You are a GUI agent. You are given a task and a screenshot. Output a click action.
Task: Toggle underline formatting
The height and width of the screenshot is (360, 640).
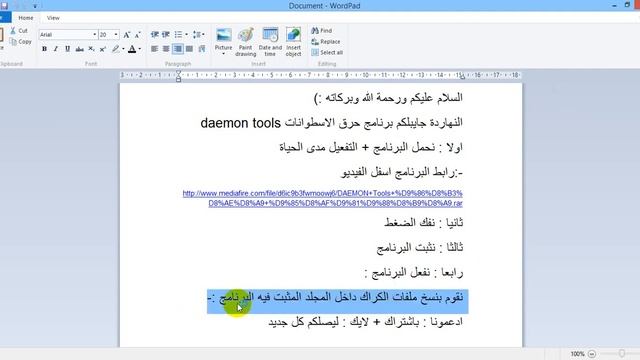(67, 49)
